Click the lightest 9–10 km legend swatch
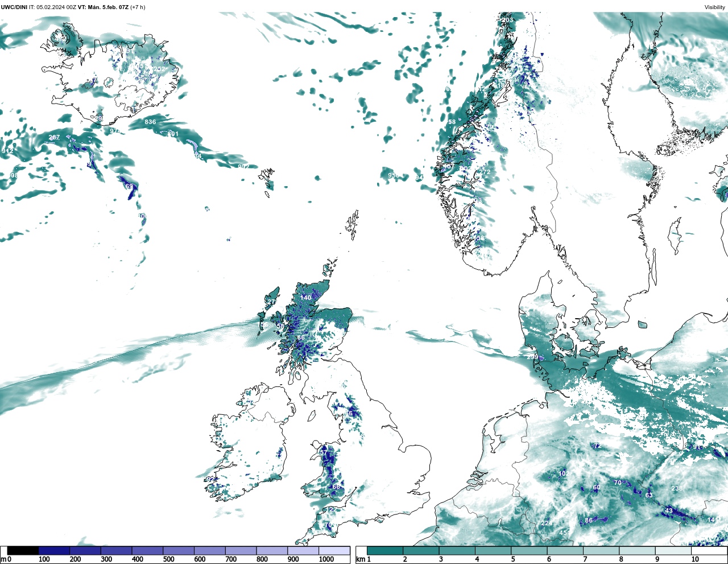 point(674,550)
